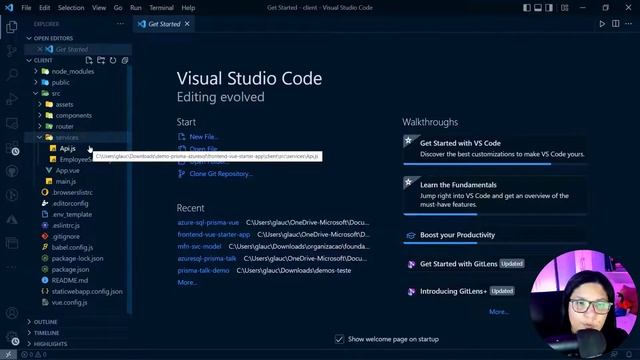
Task: Open editor more actions ellipsis
Action: [x=629, y=24]
